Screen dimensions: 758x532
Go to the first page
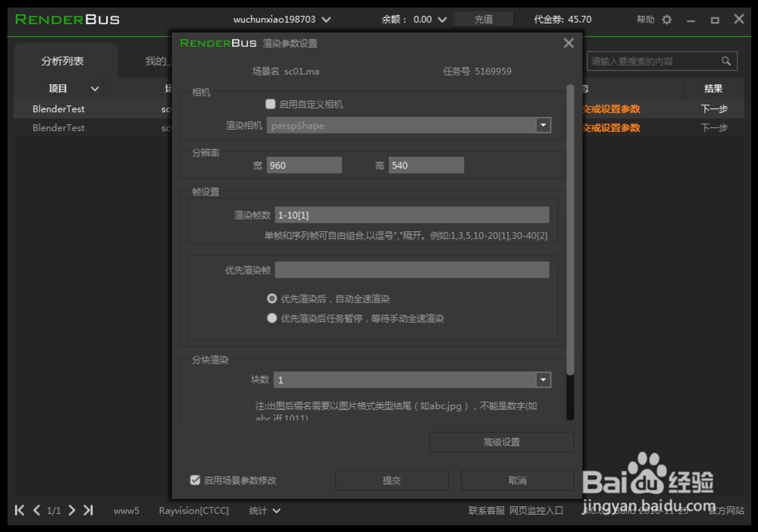tap(20, 510)
